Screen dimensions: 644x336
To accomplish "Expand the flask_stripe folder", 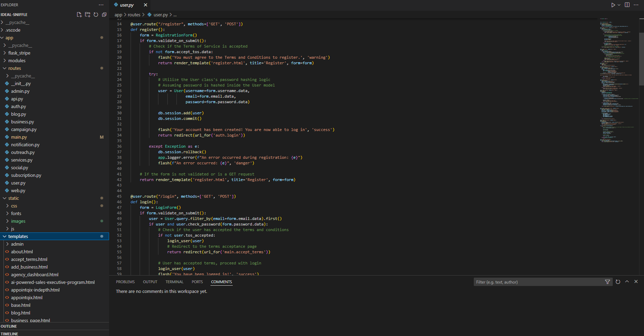I will tap(55, 53).
